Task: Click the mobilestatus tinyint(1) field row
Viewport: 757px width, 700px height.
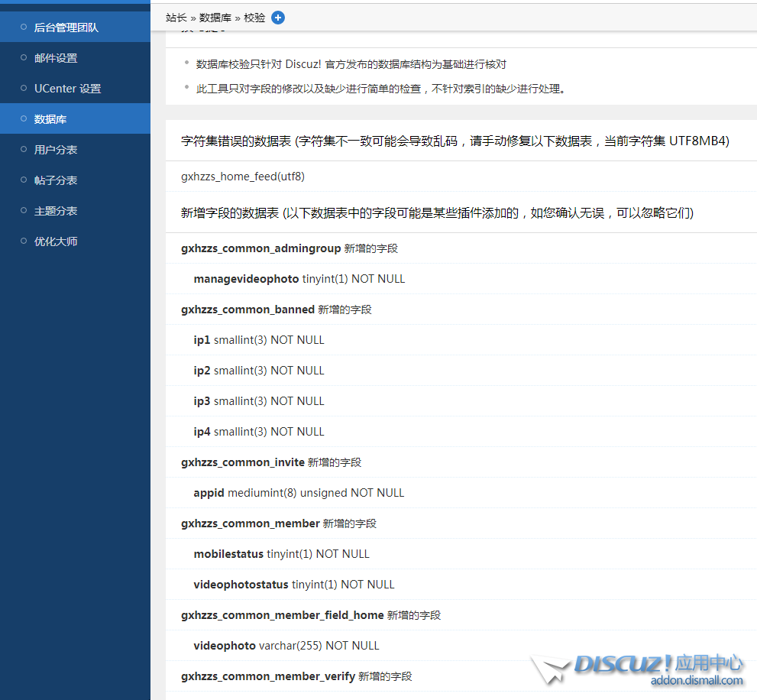Action: click(x=461, y=553)
